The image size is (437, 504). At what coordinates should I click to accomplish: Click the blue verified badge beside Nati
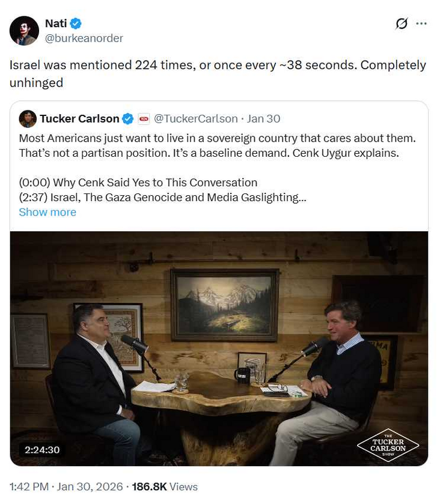[76, 23]
